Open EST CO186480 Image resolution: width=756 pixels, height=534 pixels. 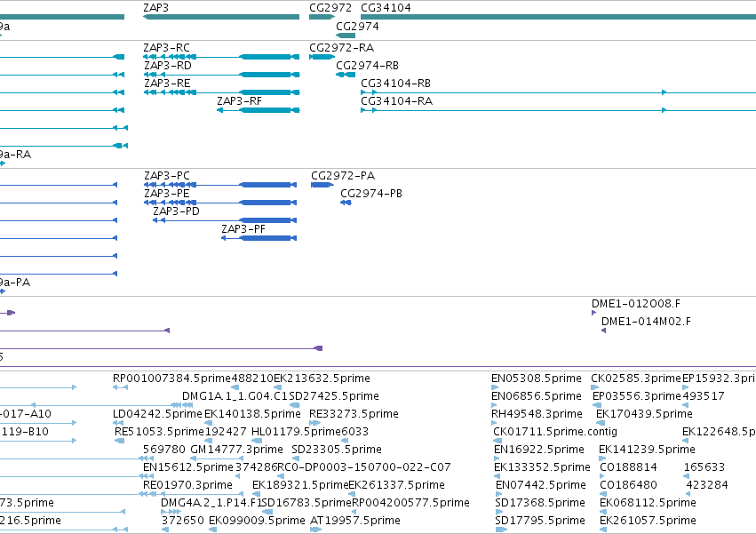click(628, 485)
